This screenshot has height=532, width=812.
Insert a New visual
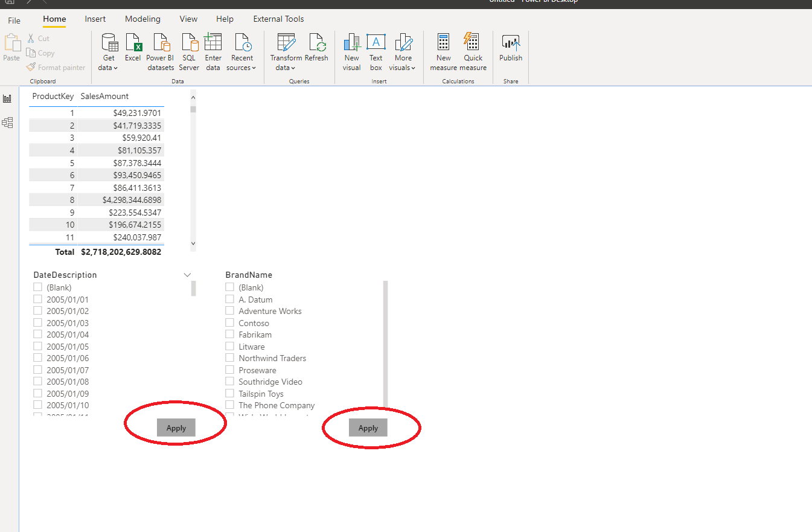[351, 51]
